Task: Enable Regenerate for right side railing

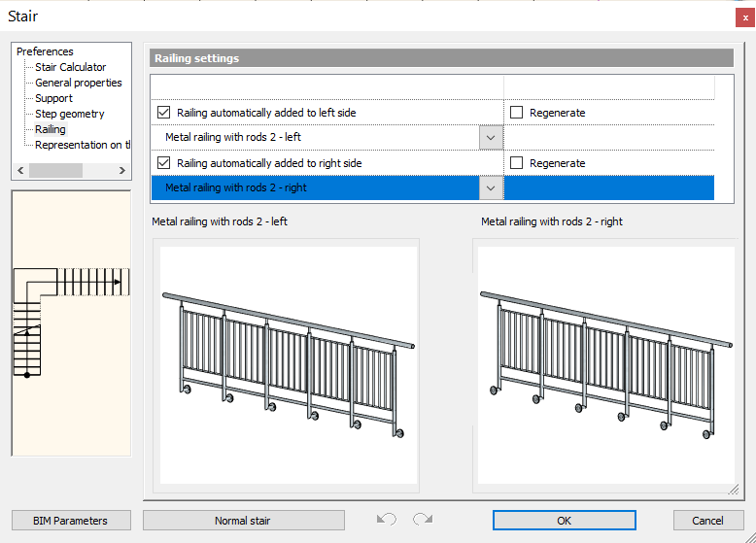Action: pos(517,163)
